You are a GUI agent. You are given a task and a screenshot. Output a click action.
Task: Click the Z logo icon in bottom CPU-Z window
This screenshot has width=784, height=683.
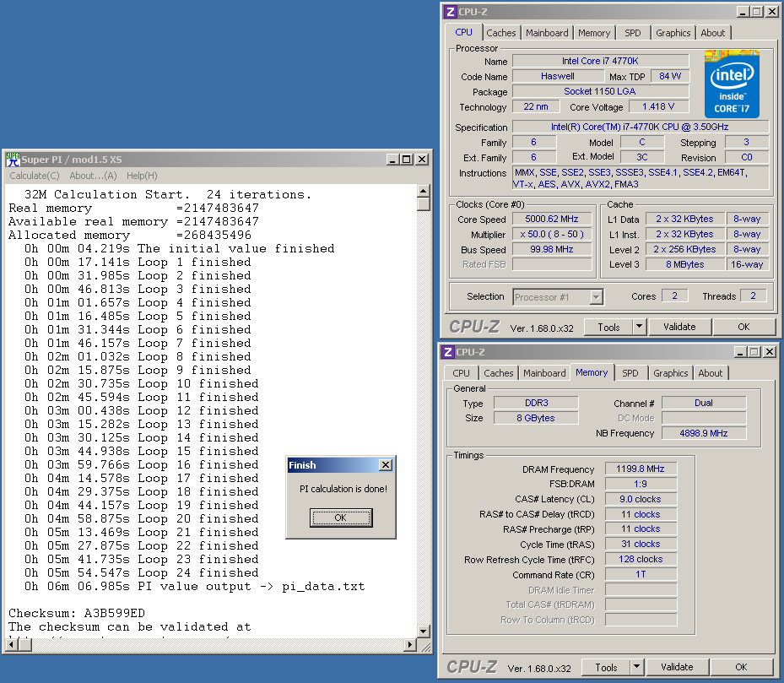pos(448,352)
